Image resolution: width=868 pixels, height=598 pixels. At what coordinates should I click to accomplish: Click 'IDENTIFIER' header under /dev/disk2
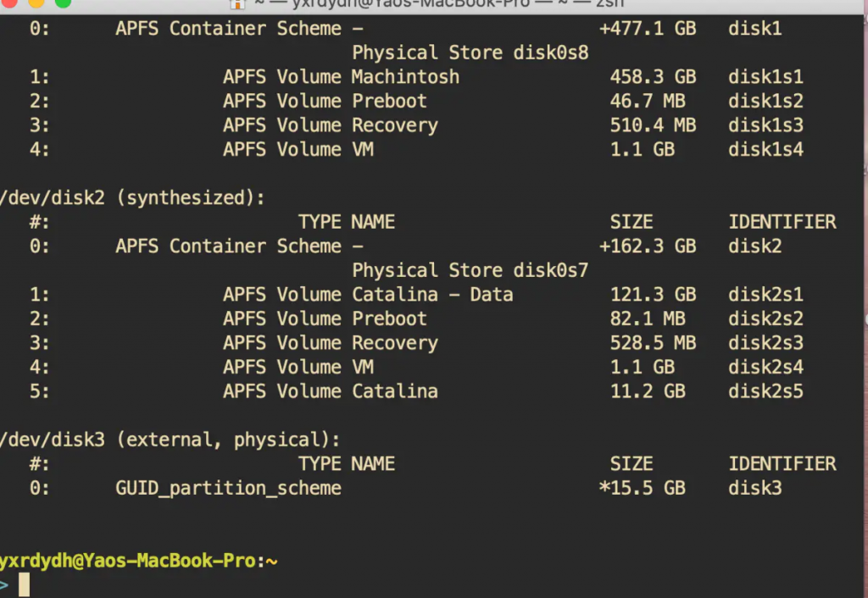782,223
